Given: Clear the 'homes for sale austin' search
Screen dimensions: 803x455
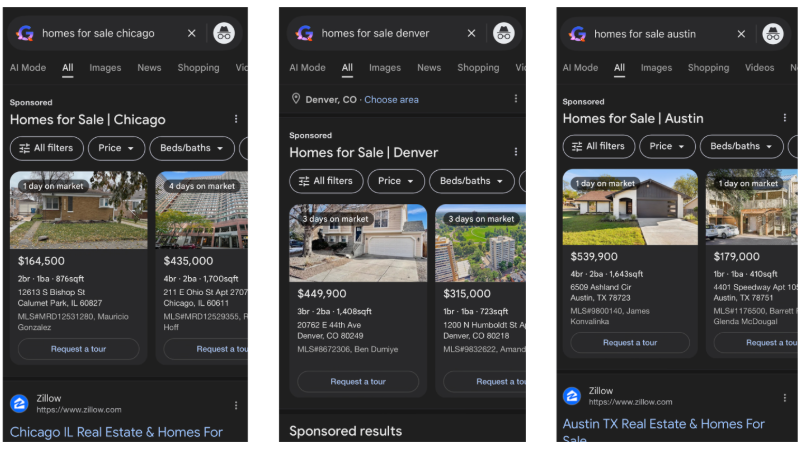Looking at the screenshot, I should click(x=741, y=34).
